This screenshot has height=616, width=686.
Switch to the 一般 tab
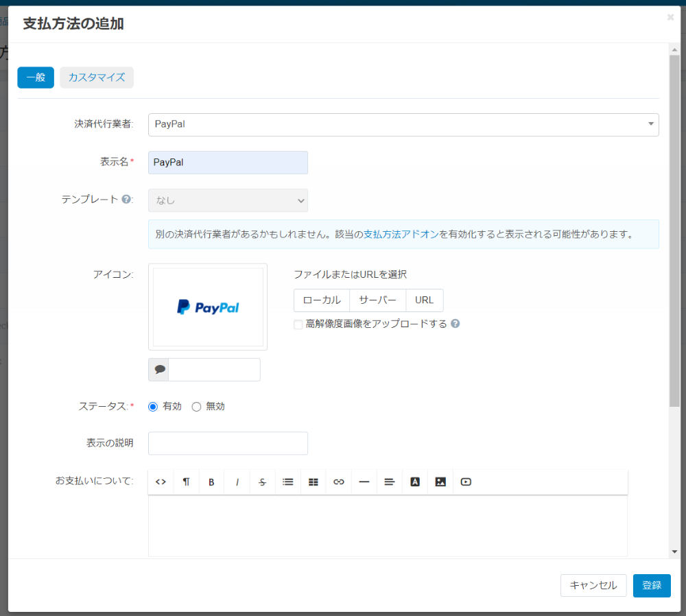pos(36,78)
